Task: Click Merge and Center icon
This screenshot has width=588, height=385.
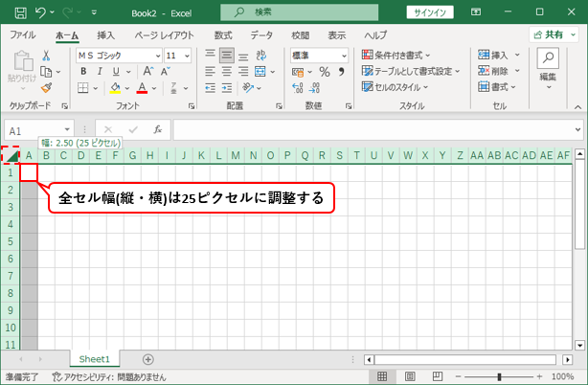Action: tap(260, 71)
